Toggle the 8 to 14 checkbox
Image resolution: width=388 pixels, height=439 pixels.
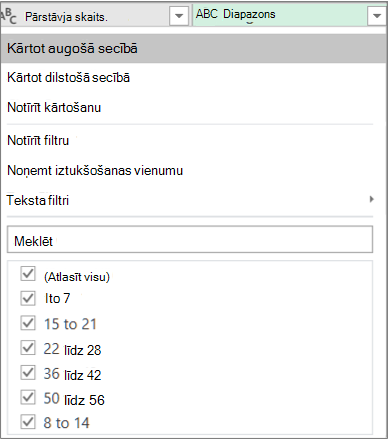(x=28, y=422)
